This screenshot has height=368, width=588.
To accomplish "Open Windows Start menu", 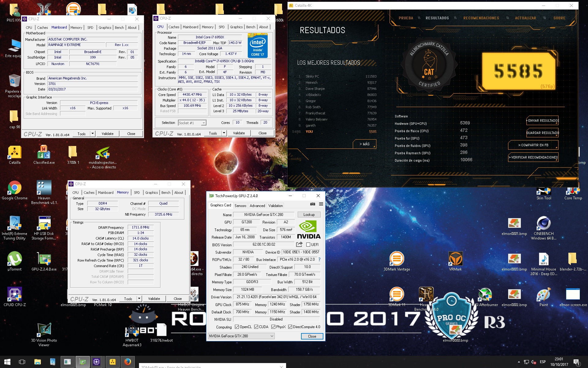I will (x=7, y=362).
